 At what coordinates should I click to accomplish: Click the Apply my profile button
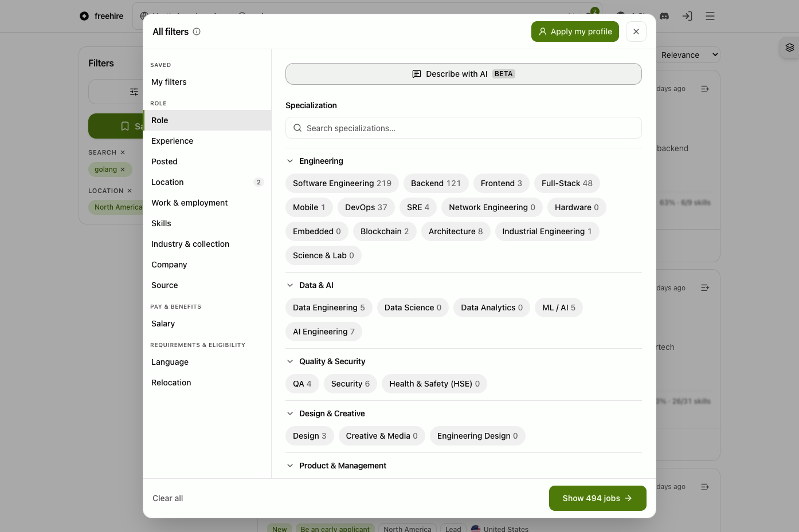point(575,31)
